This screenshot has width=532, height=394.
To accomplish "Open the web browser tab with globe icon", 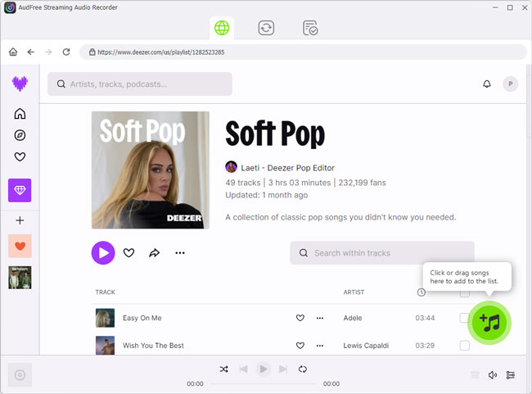I will (x=222, y=28).
